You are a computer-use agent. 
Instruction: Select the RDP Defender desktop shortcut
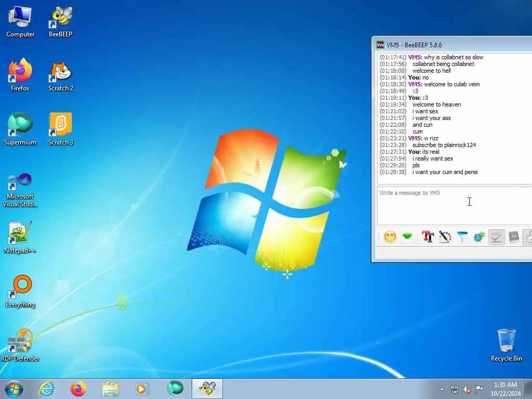[20, 345]
